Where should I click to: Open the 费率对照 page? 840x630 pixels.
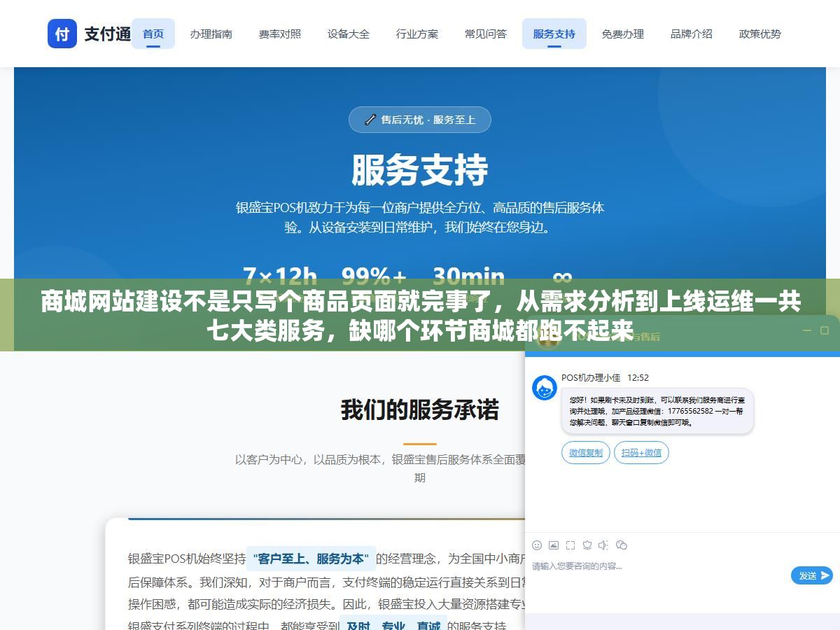tap(280, 34)
